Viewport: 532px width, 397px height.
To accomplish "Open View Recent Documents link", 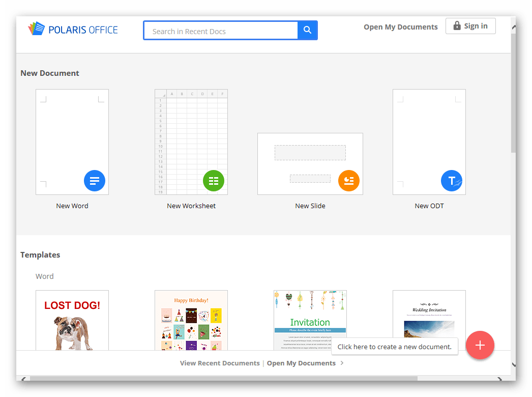I will (x=220, y=363).
